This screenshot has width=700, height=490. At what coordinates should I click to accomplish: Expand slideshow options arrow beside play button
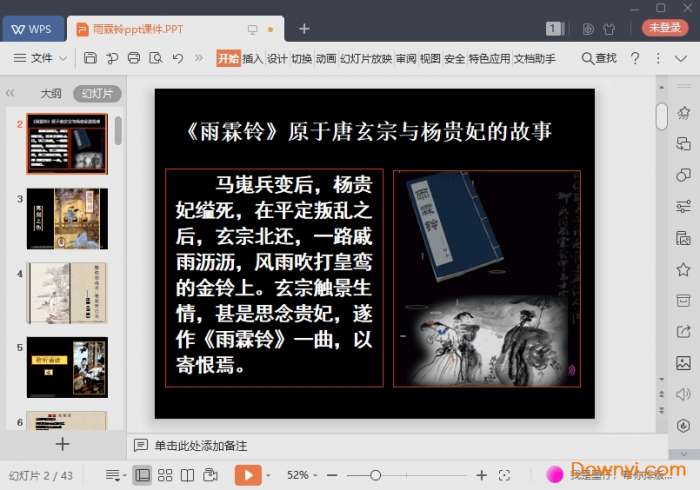click(269, 475)
